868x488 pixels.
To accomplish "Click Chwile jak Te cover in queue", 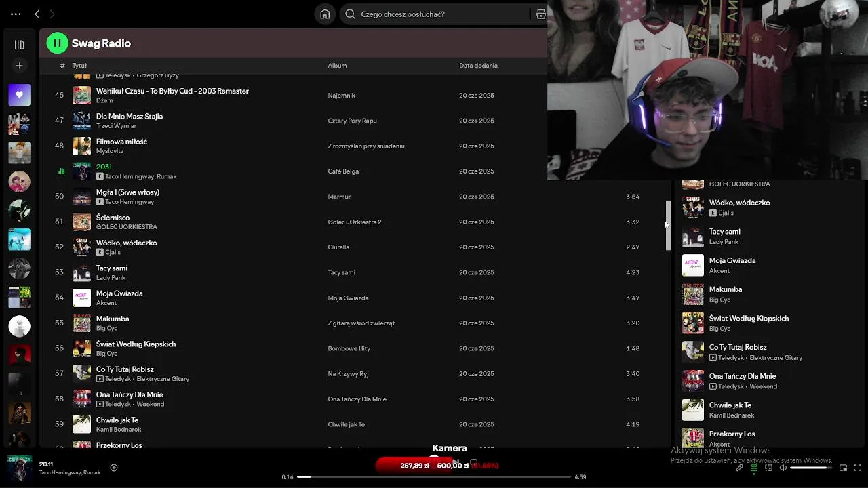I will 692,410.
